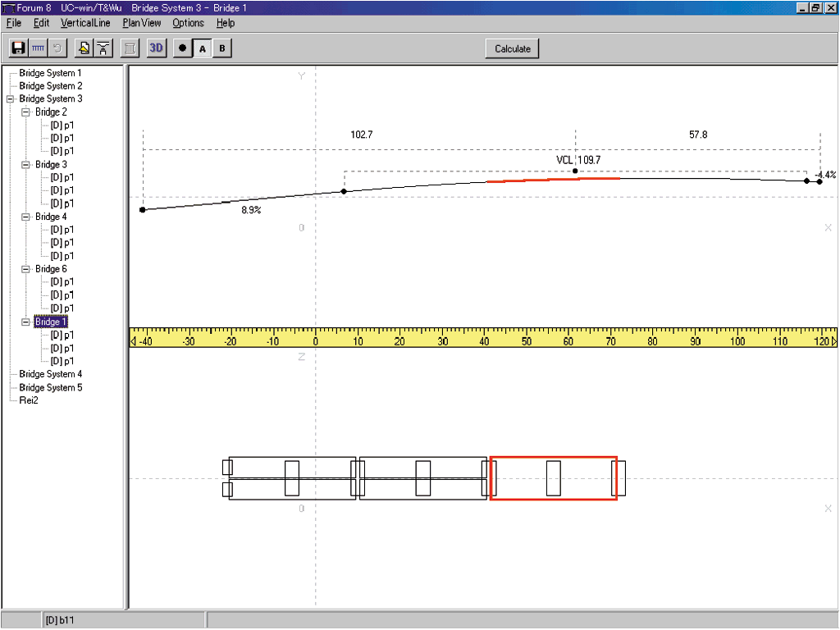Screen dimensions: 840x630
Task: Toggle the A mode button
Action: 203,48
